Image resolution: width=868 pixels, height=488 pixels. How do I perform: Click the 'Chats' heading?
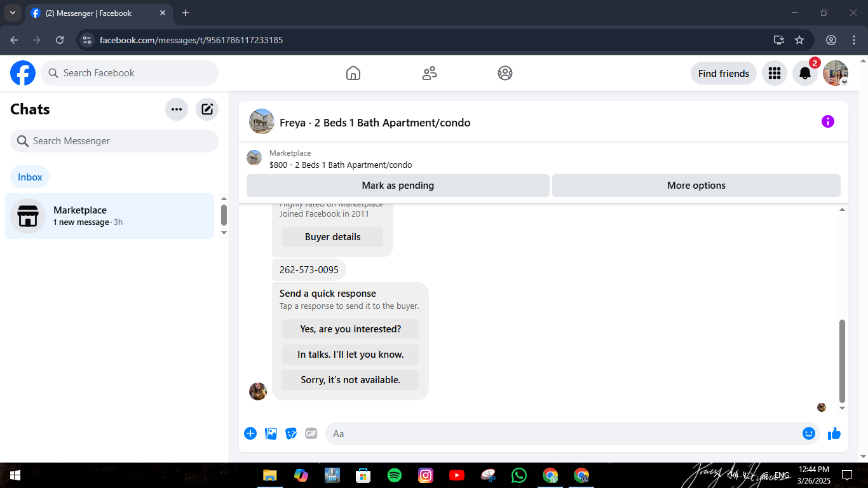click(30, 109)
